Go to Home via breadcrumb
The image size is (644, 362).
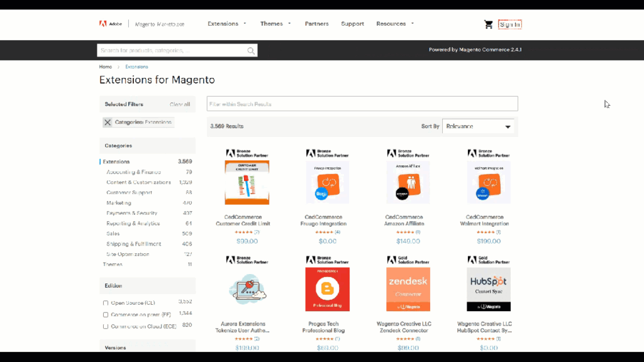point(106,67)
